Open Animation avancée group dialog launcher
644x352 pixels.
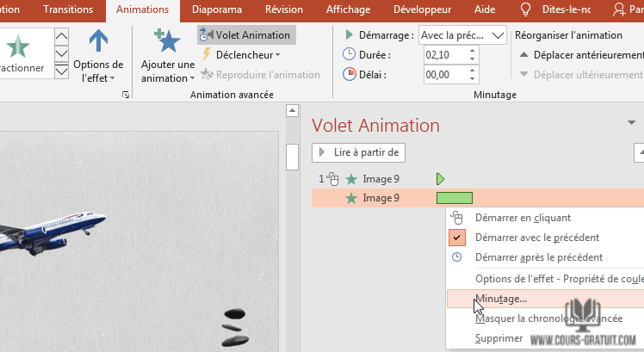[x=126, y=95]
